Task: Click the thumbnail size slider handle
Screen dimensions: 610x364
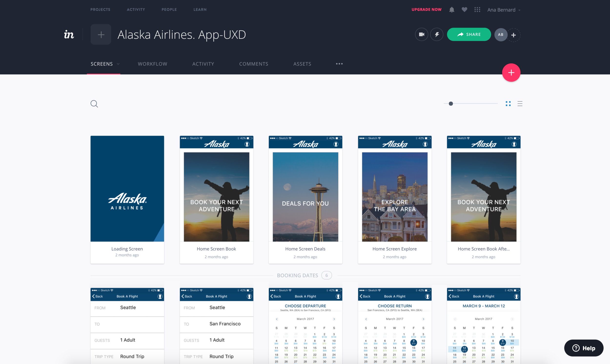Action: point(451,104)
